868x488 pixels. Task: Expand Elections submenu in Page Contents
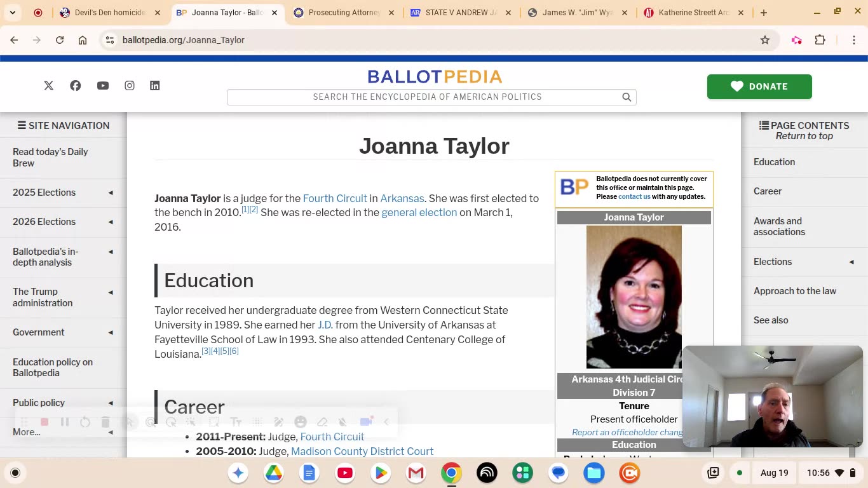(851, 262)
